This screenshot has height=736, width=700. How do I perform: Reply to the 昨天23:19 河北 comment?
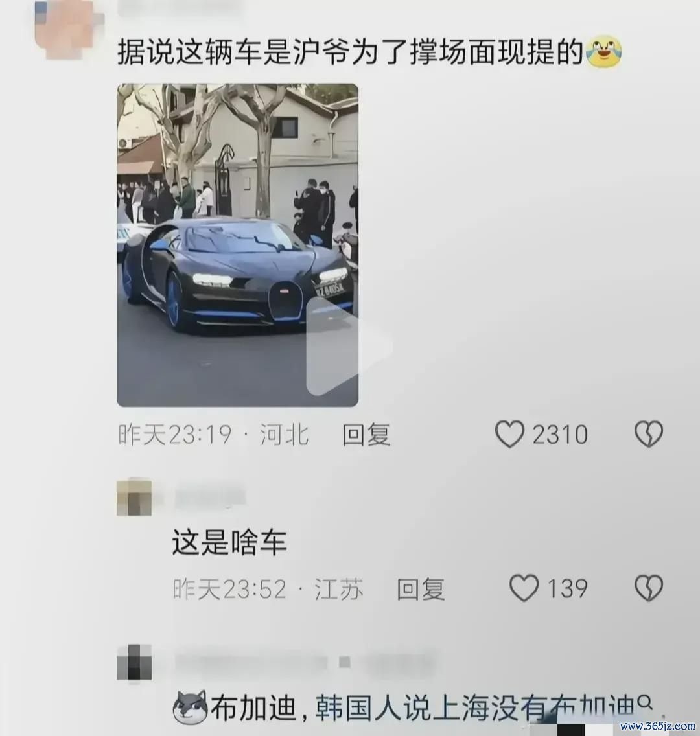click(366, 434)
